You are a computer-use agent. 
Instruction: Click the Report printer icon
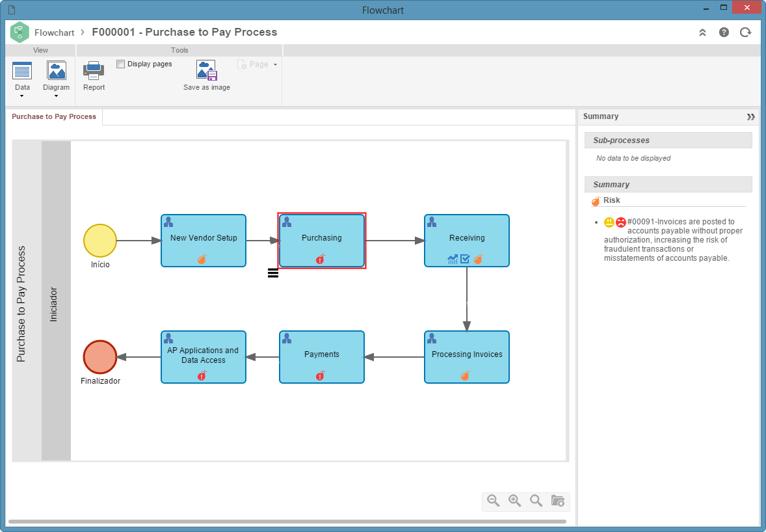[93, 70]
